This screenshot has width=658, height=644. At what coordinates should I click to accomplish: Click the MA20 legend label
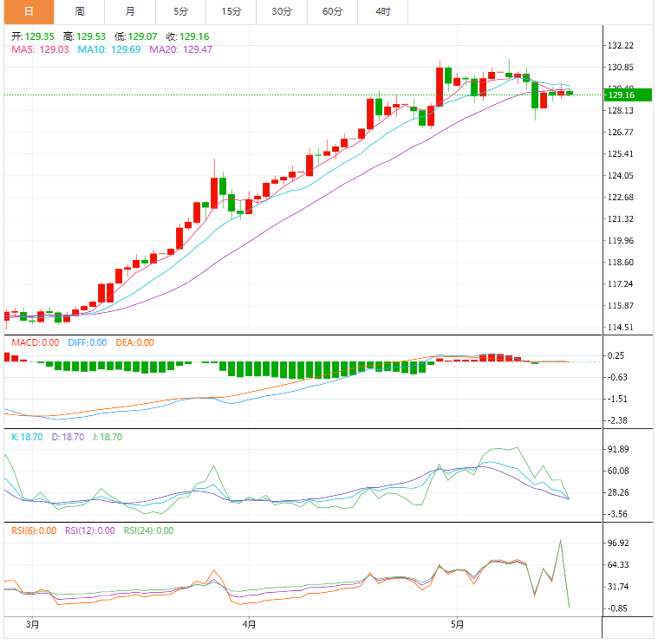click(181, 50)
